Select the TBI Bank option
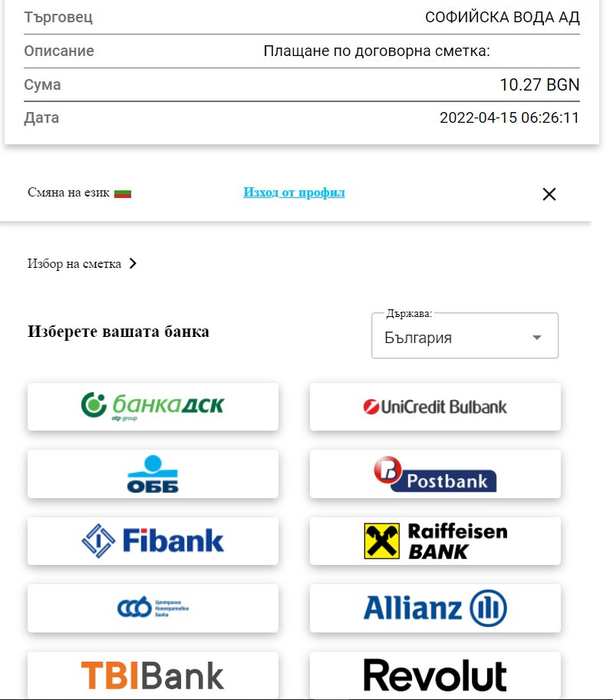The width and height of the screenshot is (613, 700). pyautogui.click(x=153, y=675)
